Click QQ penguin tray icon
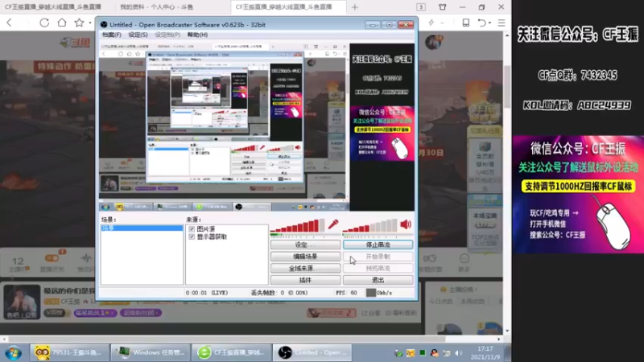This screenshot has height=362, width=644. click(434, 353)
